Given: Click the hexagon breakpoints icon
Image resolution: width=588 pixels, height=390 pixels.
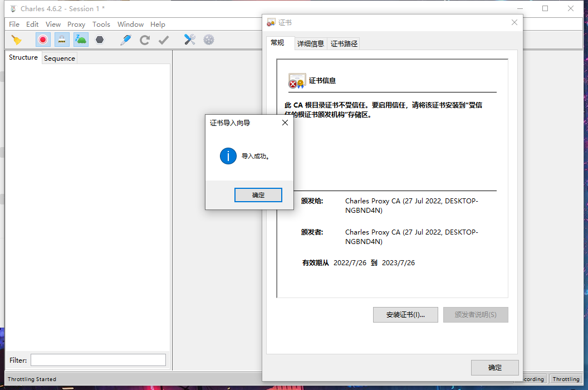Looking at the screenshot, I should pos(100,40).
